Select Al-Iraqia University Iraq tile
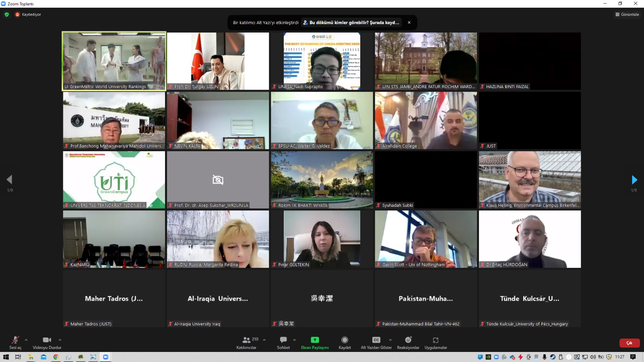Viewport: 644px width, 362px height. coord(218,298)
